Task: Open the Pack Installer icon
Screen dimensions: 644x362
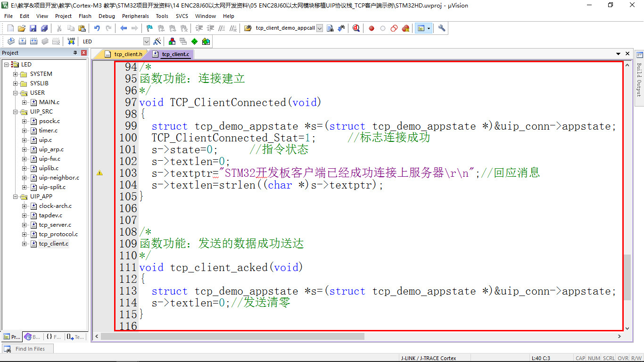Action: [x=206, y=41]
